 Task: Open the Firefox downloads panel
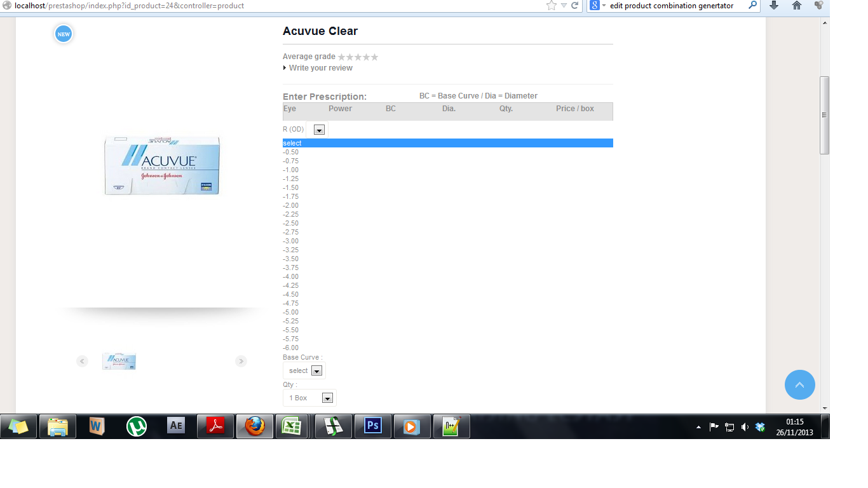coord(774,6)
